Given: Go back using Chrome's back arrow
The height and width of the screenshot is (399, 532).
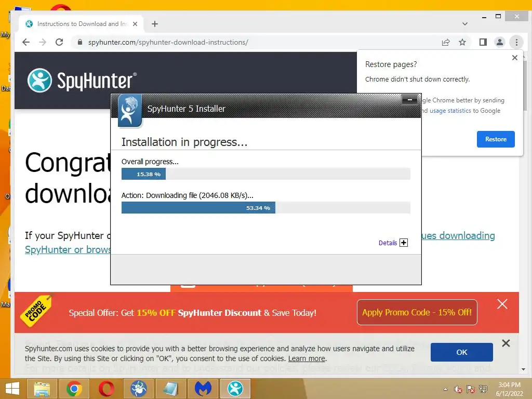Looking at the screenshot, I should [26, 42].
